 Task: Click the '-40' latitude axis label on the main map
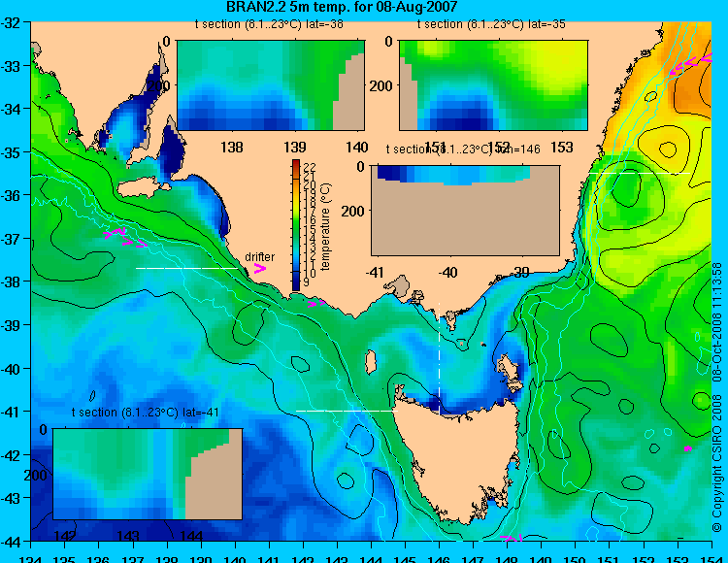[x=11, y=369]
